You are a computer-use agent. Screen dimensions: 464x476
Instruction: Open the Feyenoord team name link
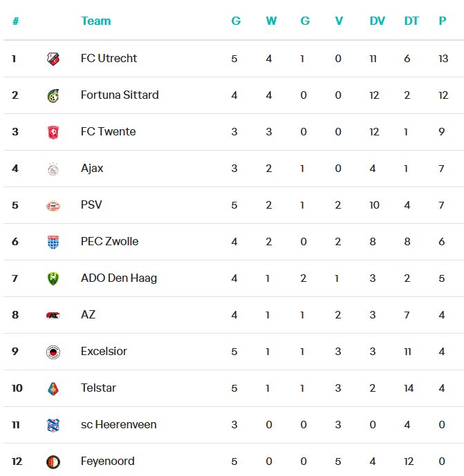[x=108, y=461]
